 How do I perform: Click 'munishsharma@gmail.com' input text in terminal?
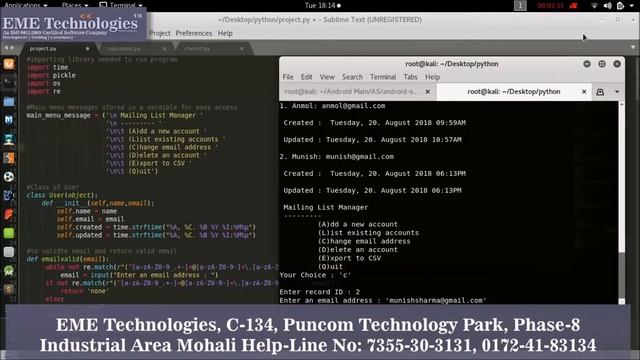tap(436, 300)
